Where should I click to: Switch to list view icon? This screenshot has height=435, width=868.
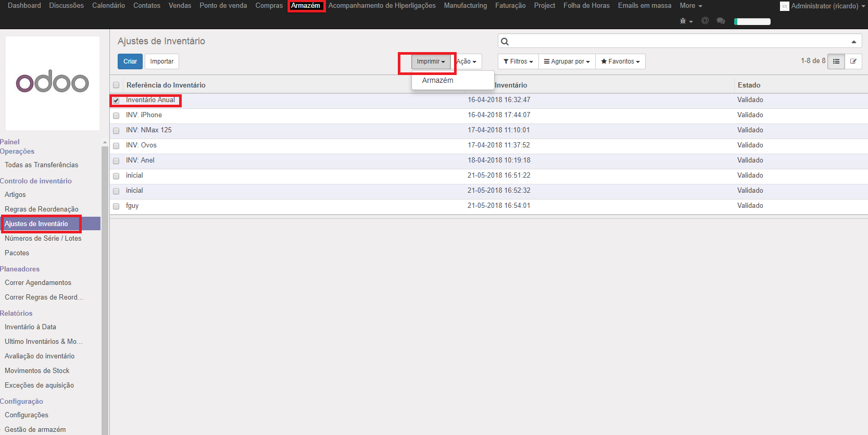836,61
